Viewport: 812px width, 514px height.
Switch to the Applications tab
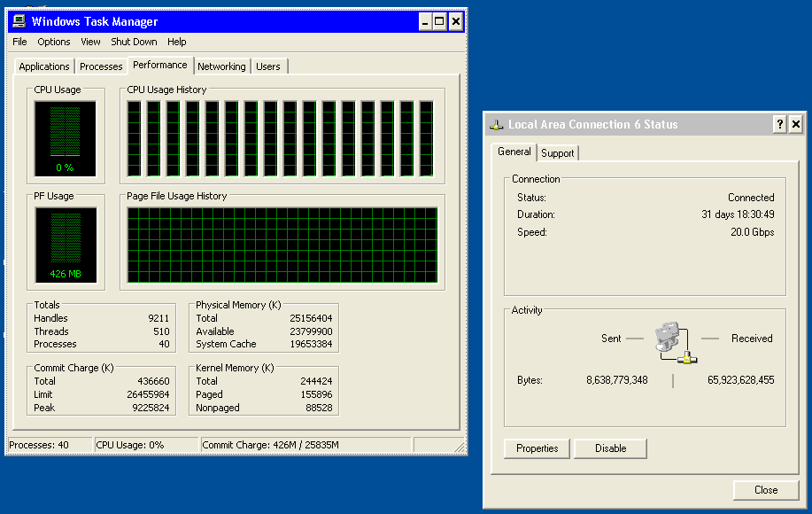coord(44,66)
